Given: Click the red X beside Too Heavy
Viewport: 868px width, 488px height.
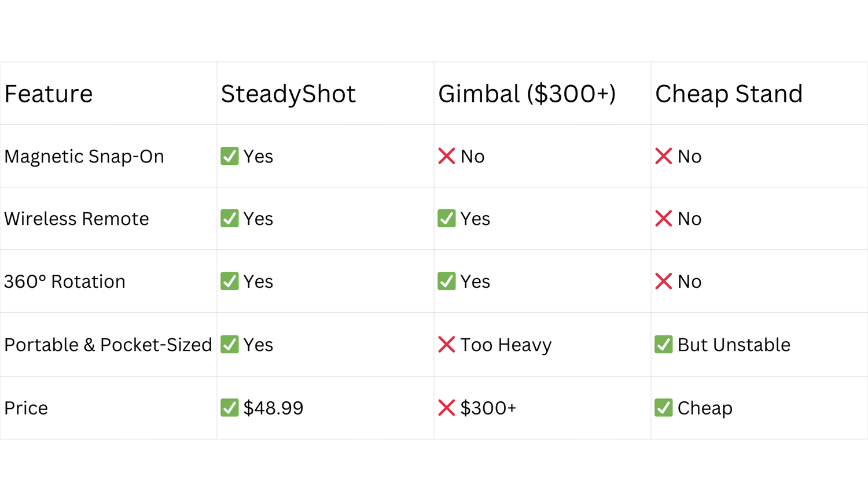Looking at the screenshot, I should point(447,345).
